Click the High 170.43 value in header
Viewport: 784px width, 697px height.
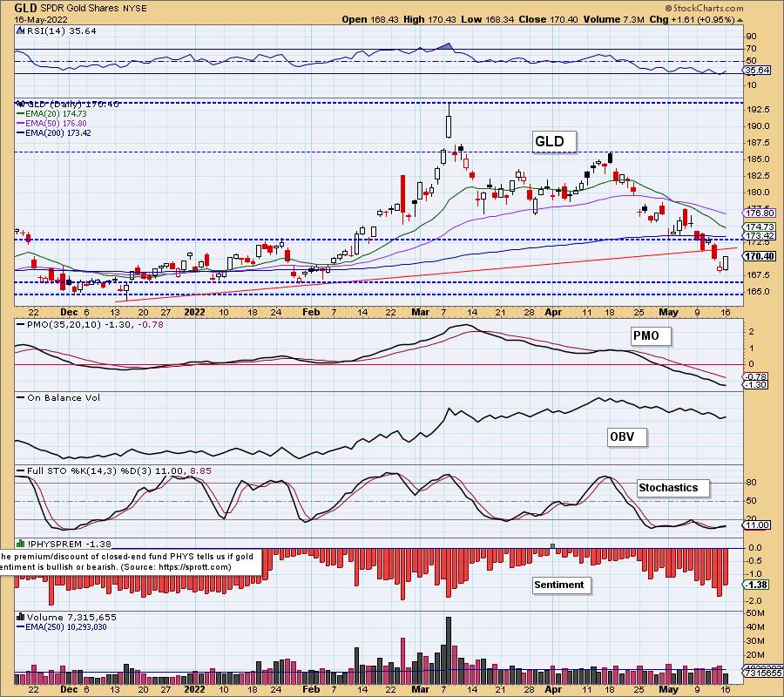[x=429, y=19]
